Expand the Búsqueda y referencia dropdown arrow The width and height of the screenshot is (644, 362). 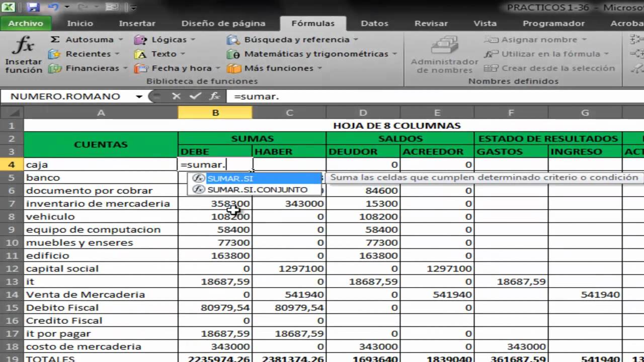pos(356,40)
